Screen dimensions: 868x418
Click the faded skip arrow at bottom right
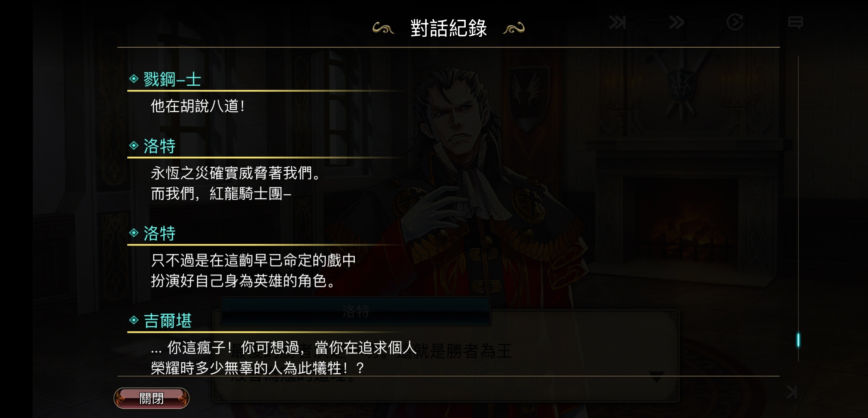click(x=792, y=392)
